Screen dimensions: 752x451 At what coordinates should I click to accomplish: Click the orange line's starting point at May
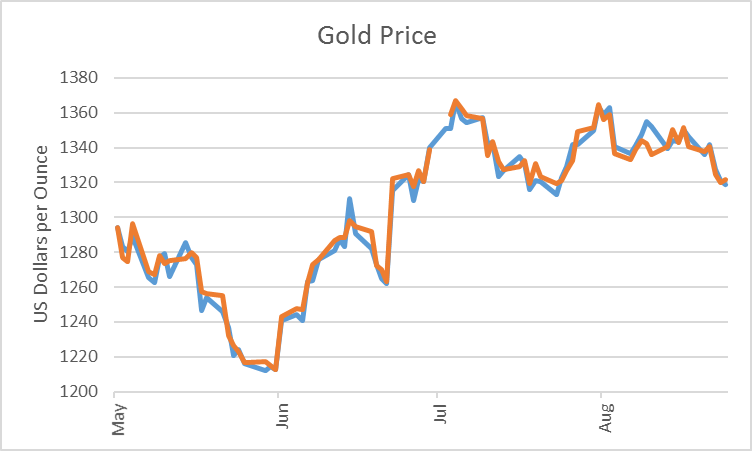pos(117,228)
